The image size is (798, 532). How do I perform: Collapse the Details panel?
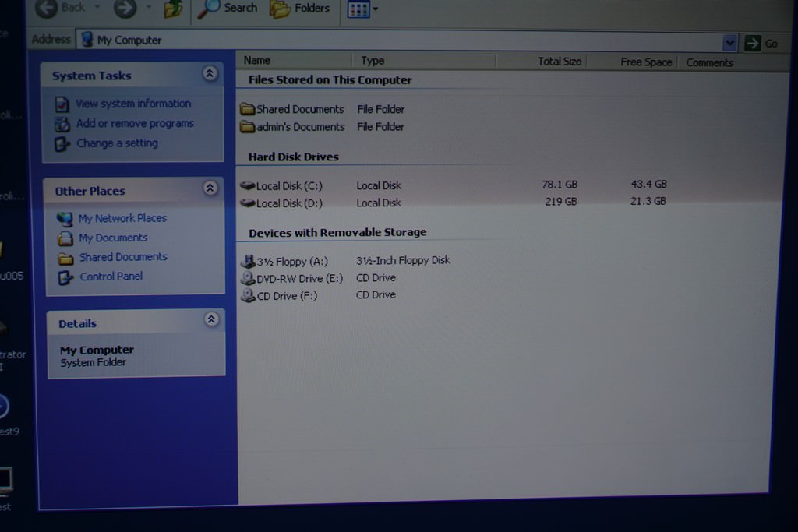(x=211, y=319)
